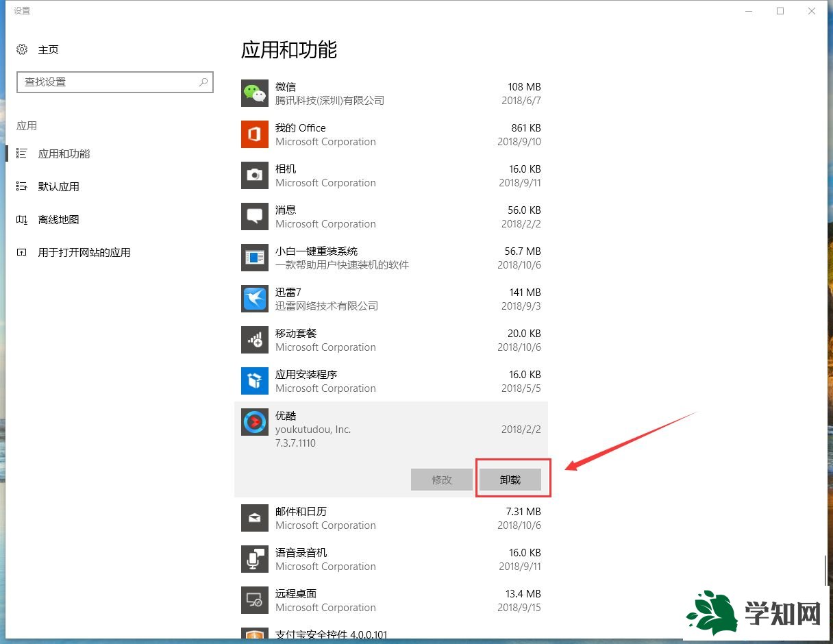
Task: Click the 语音录音机 voice recorder icon
Action: pos(254,559)
